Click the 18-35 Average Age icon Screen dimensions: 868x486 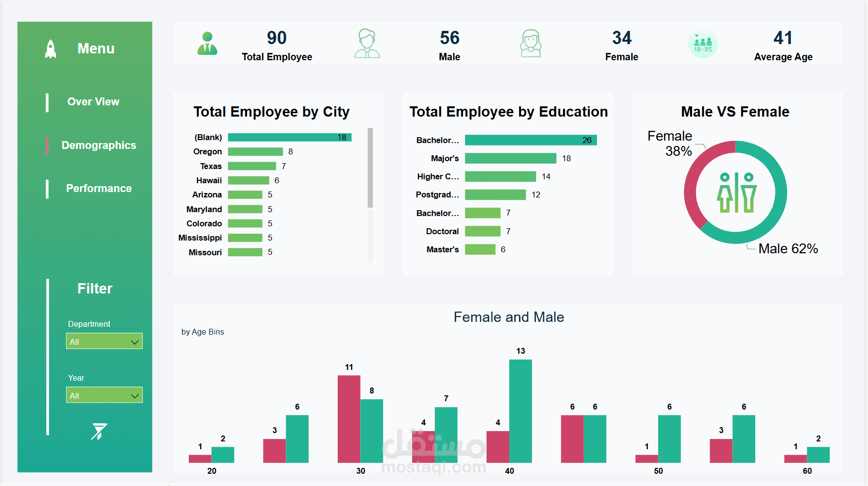click(703, 43)
